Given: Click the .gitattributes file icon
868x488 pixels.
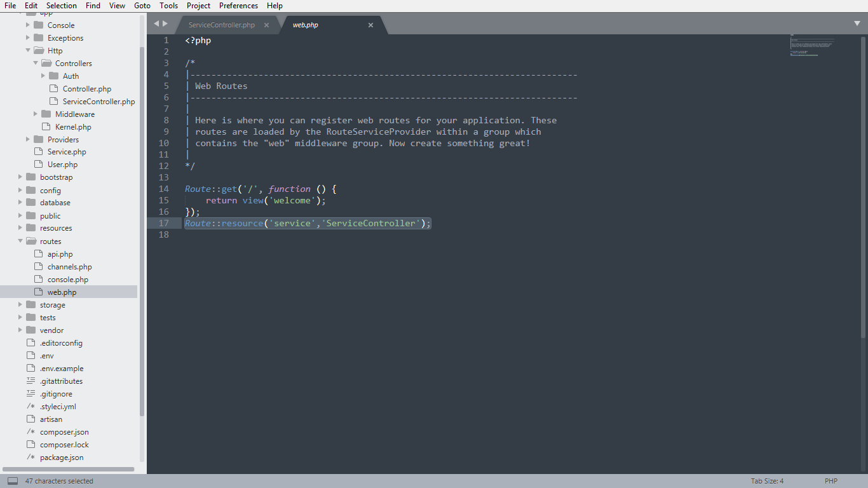Looking at the screenshot, I should tap(31, 381).
